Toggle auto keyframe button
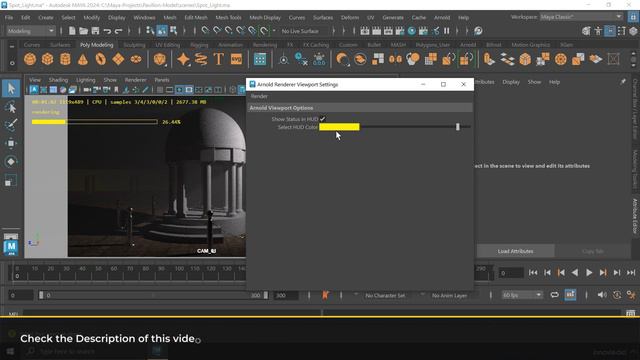The image size is (640, 360). click(x=617, y=295)
